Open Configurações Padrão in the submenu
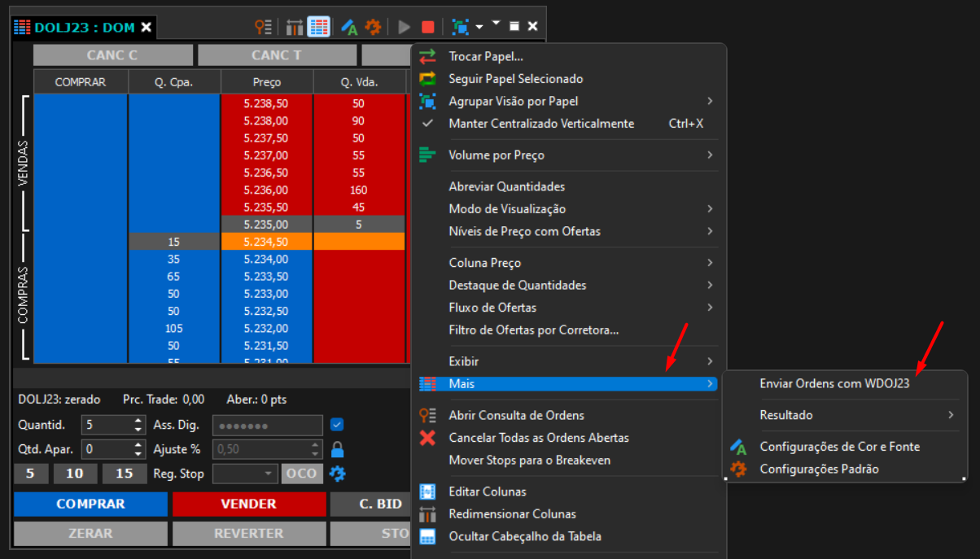This screenshot has width=980, height=559. [x=844, y=469]
